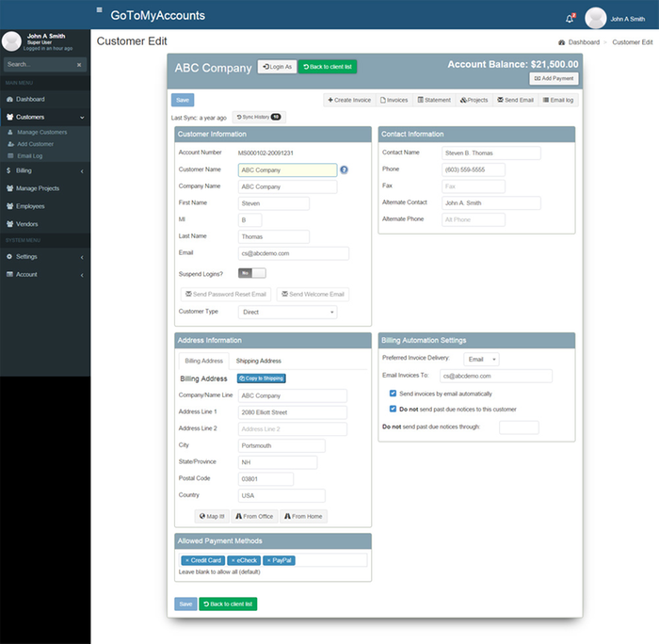This screenshot has width=659, height=644.
Task: Click the top Save button
Action: pos(183,100)
